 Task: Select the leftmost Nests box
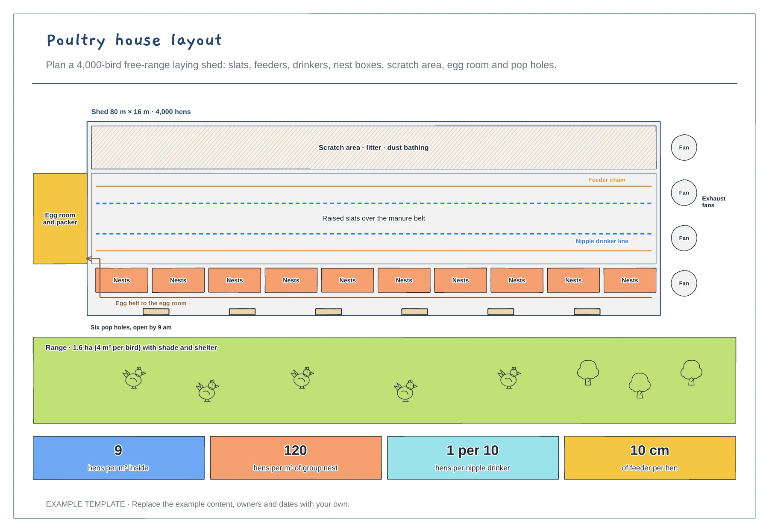[122, 280]
